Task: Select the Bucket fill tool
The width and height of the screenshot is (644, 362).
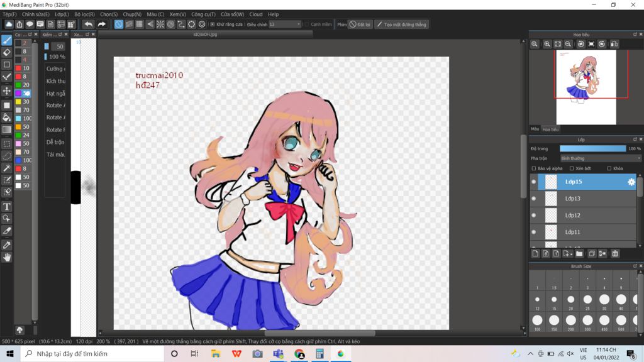Action: tap(6, 118)
